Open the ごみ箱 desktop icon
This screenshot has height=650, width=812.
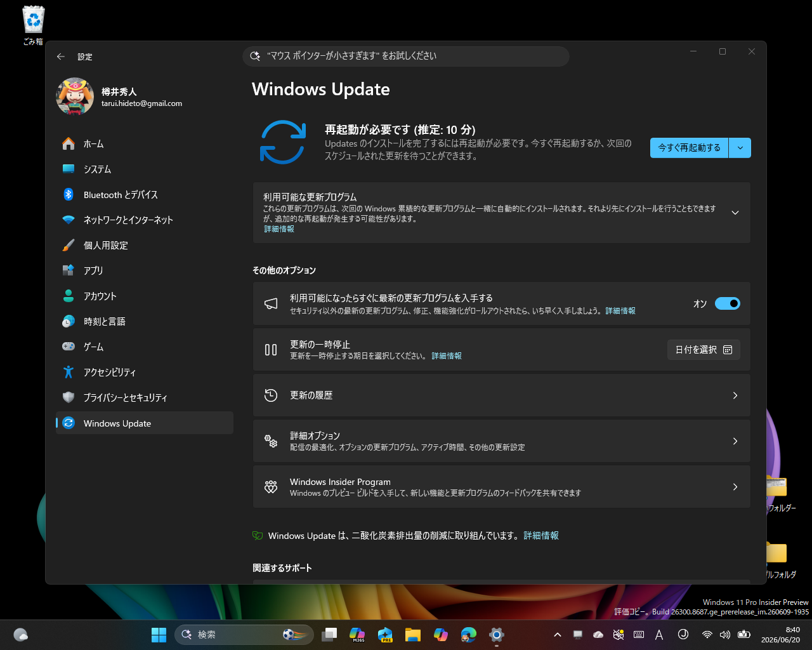click(33, 25)
